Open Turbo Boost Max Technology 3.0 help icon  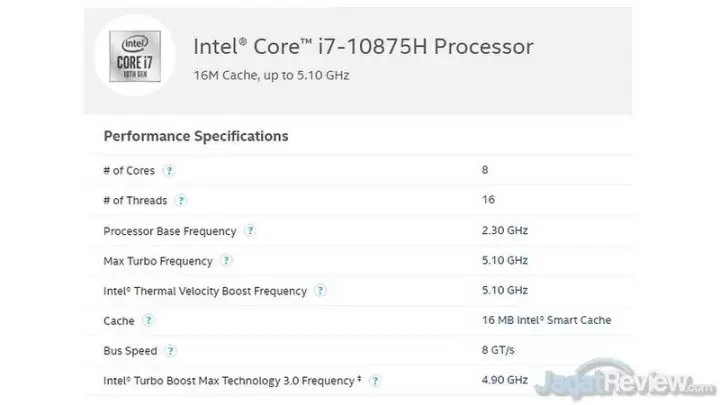tap(375, 381)
